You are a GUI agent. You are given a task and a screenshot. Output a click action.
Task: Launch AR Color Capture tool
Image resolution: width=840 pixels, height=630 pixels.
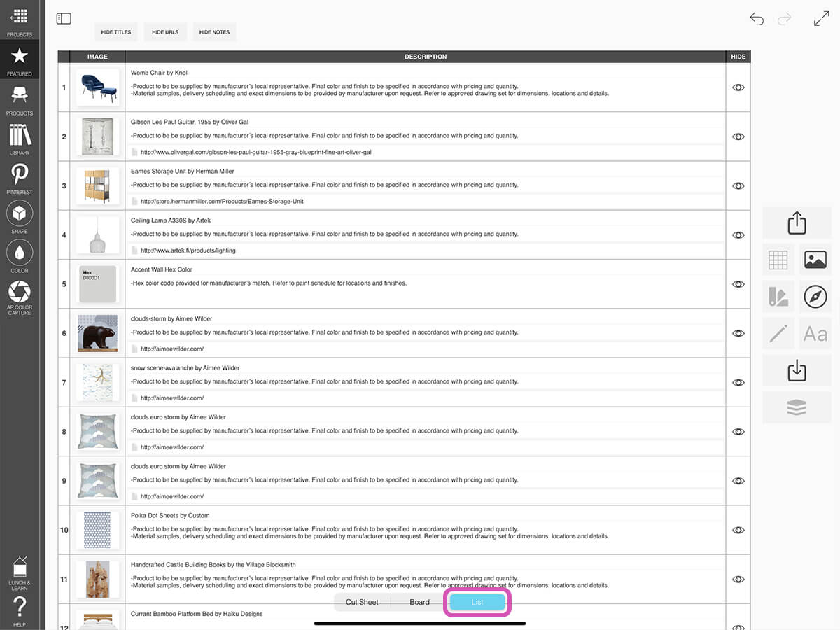20,293
